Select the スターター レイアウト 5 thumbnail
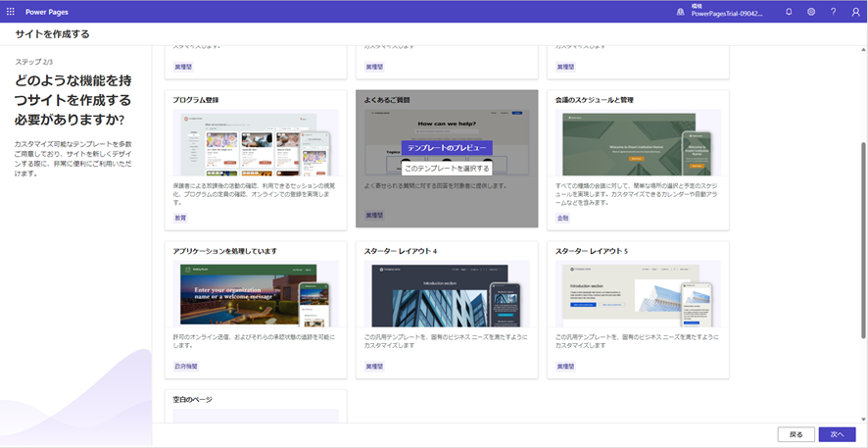Viewport: 868px width, 448px height. pyautogui.click(x=638, y=293)
